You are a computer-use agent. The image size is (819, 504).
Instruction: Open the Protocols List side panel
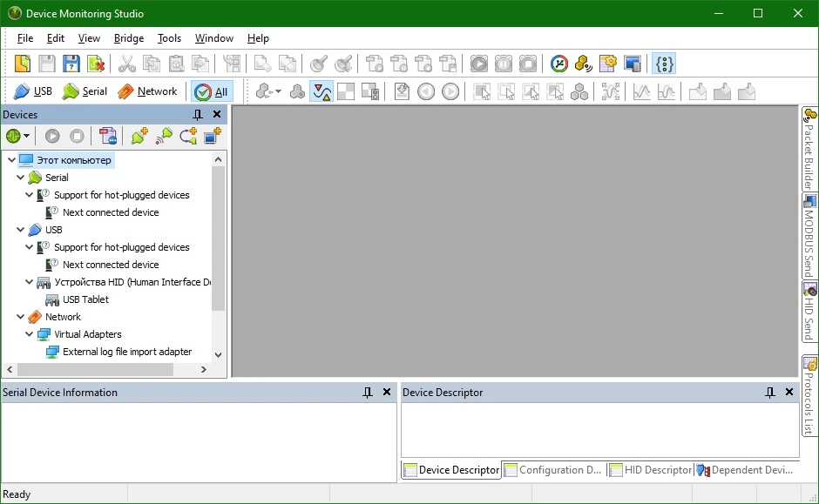809,397
